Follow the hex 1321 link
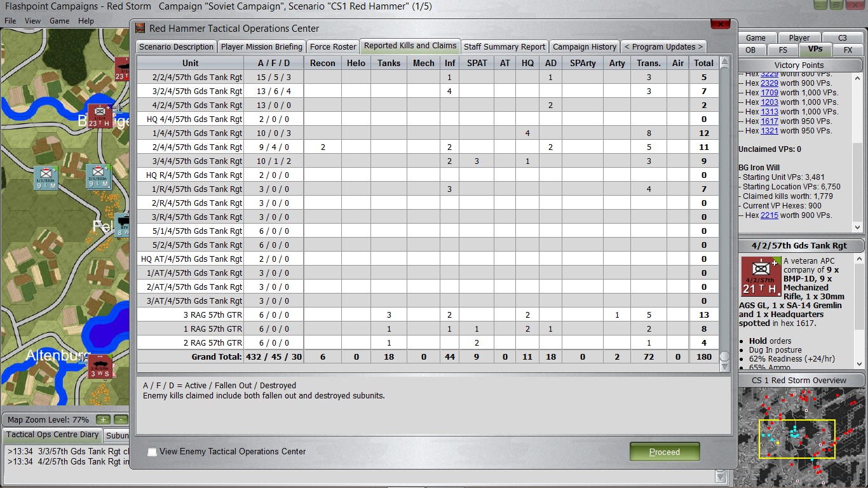 tap(769, 131)
